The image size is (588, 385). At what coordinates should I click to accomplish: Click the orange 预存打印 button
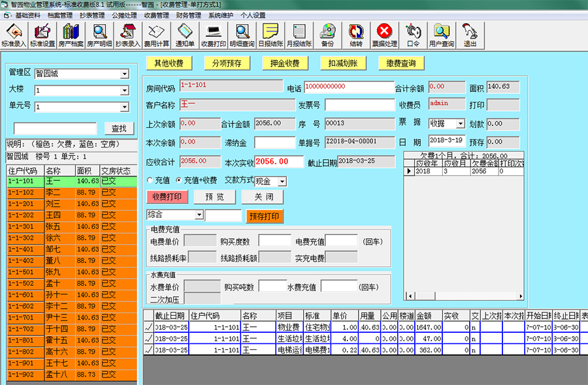(x=265, y=217)
